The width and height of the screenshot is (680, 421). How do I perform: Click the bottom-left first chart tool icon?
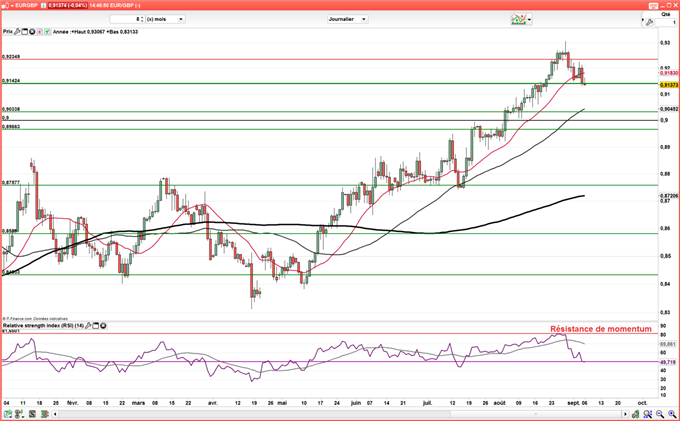click(x=7, y=414)
